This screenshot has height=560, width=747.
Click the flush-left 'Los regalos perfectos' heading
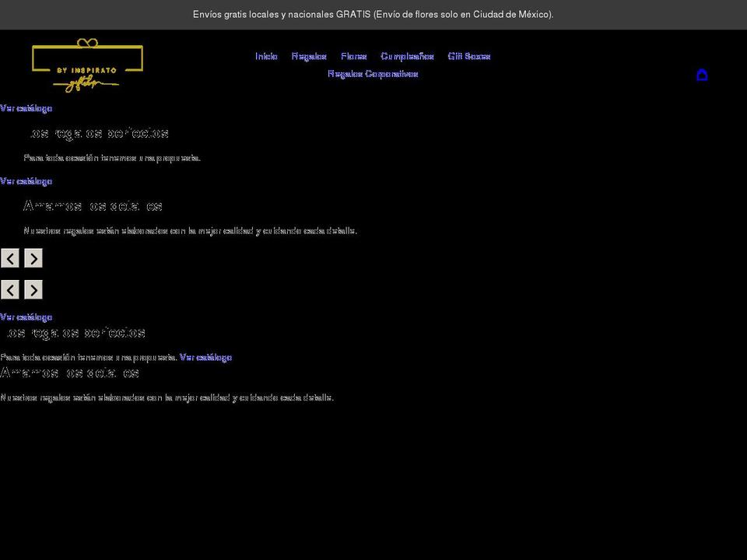point(73,333)
